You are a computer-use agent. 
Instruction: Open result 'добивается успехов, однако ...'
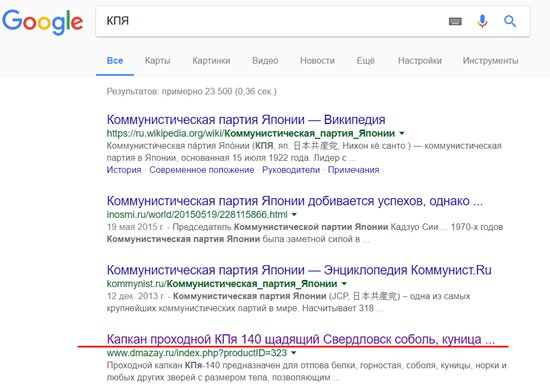295,201
